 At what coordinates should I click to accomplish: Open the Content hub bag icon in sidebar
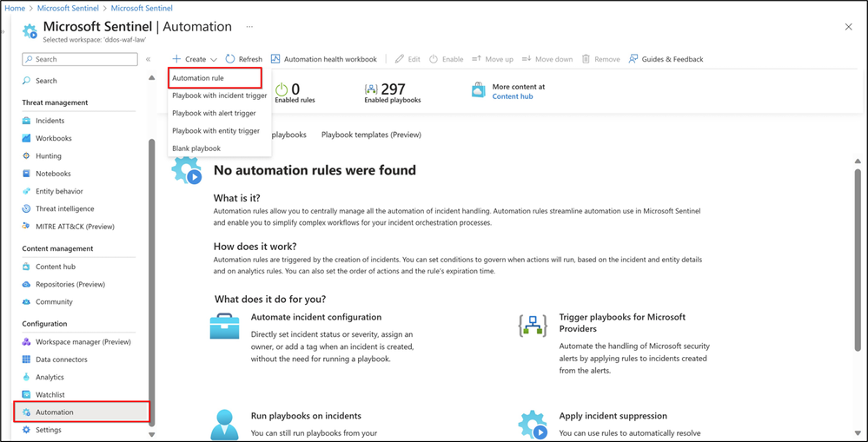[x=26, y=267]
